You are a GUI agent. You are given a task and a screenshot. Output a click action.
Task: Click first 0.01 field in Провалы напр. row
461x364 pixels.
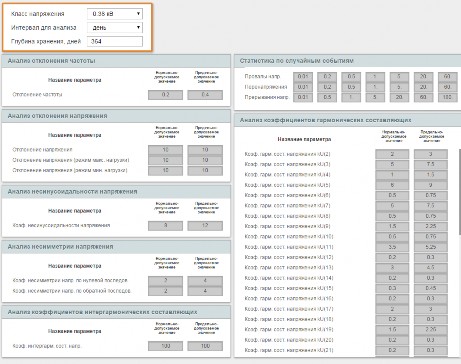click(303, 77)
